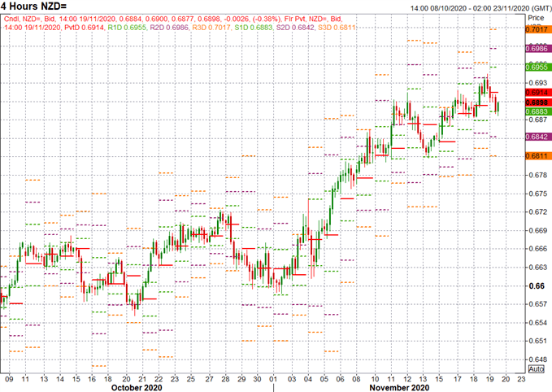Click the 'S3D 0.6811' legend entry
Viewport: 552px width, 392px height.
coord(337,27)
